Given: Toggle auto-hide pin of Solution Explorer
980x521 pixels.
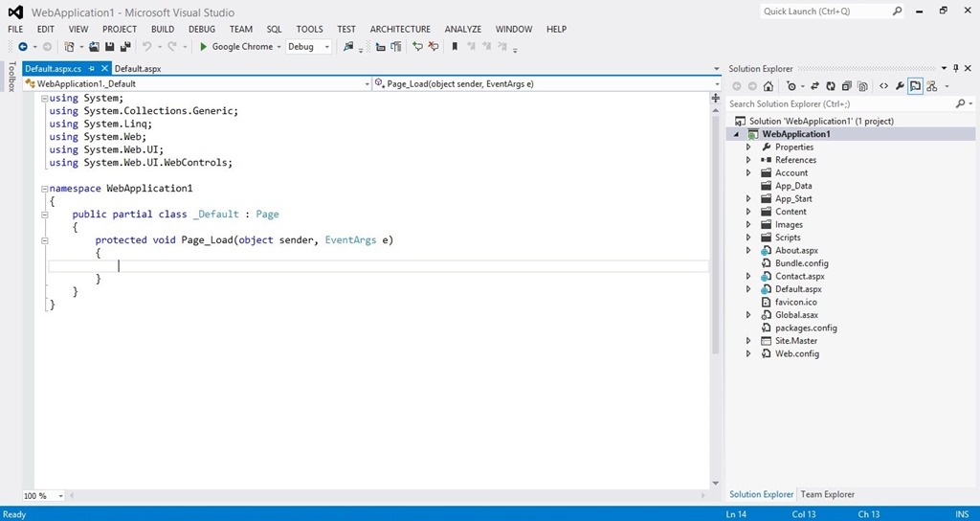Looking at the screenshot, I should (x=956, y=68).
